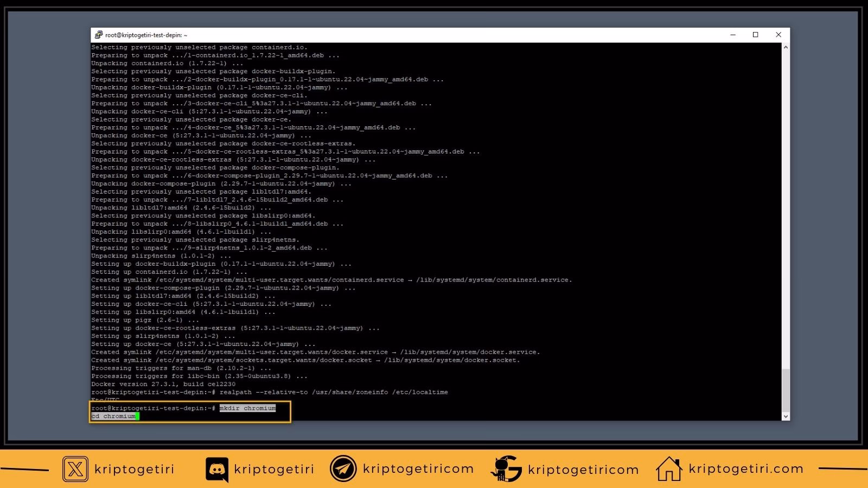Close the PuTTY session window

click(778, 34)
